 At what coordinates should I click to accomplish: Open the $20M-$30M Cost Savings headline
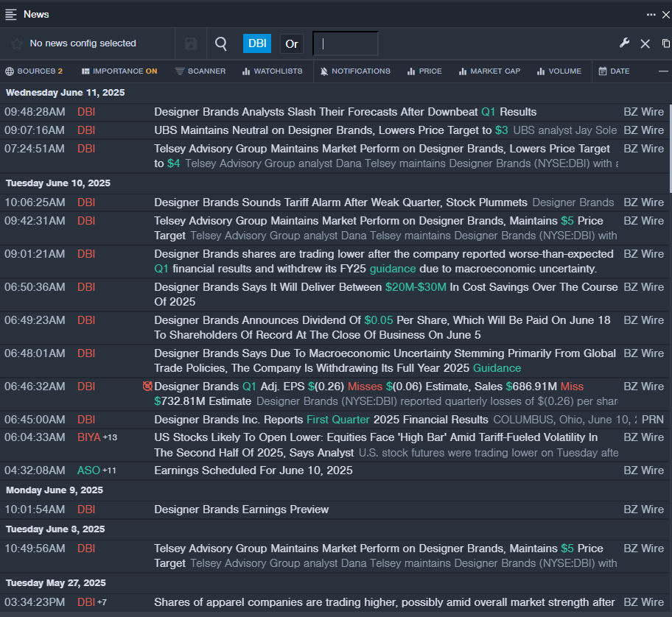pos(385,295)
